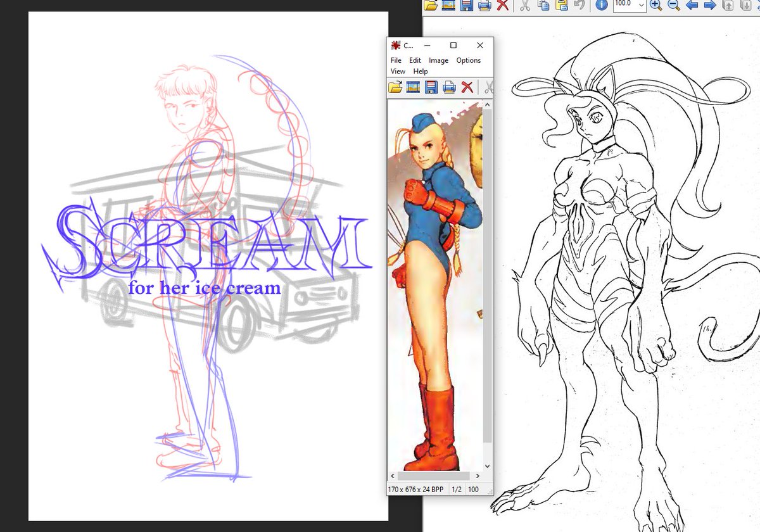This screenshot has height=532, width=760.
Task: Click 'SCREAM' title text on sketch canvas
Action: click(206, 244)
